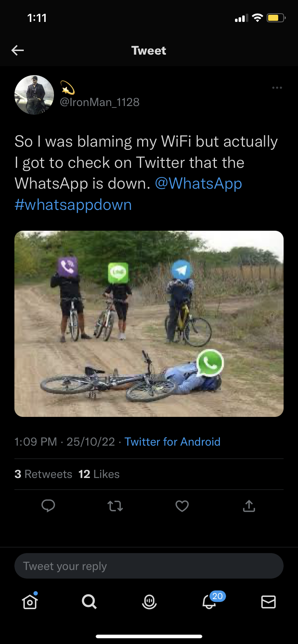This screenshot has height=644, width=298.
Task: Focus the Tweet your reply field
Action: [x=149, y=566]
